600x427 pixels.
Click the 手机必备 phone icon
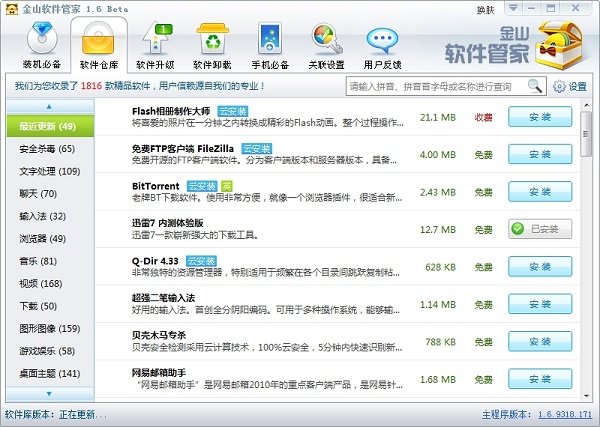pyautogui.click(x=269, y=47)
